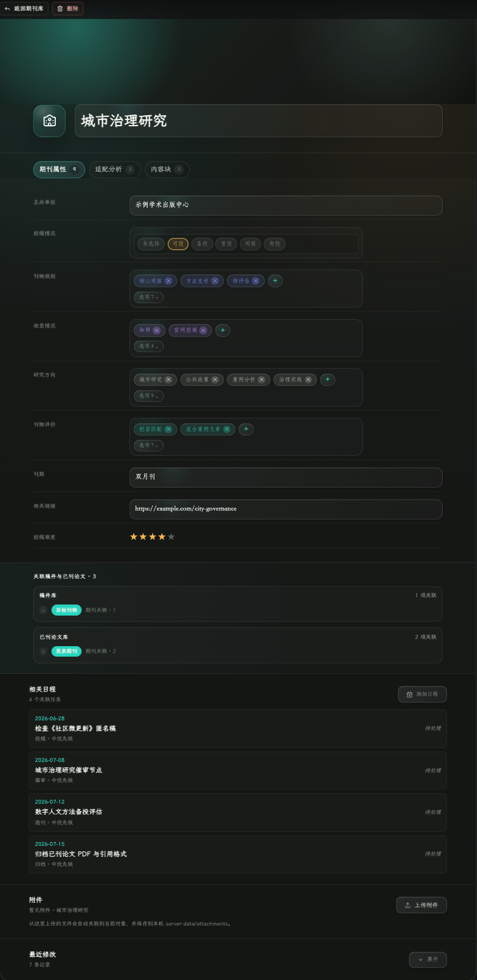The image size is (477, 980).
Task: Click the upload icon on 上传附件
Action: 408,905
